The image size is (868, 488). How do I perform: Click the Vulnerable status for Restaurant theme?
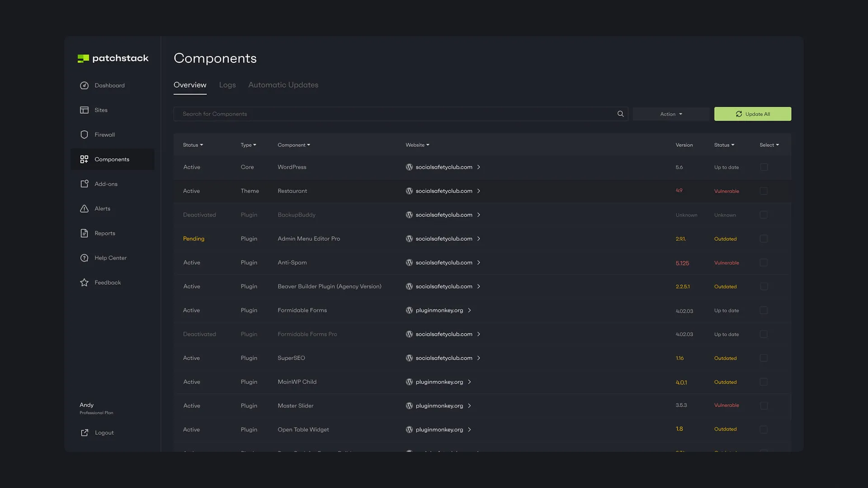[726, 191]
